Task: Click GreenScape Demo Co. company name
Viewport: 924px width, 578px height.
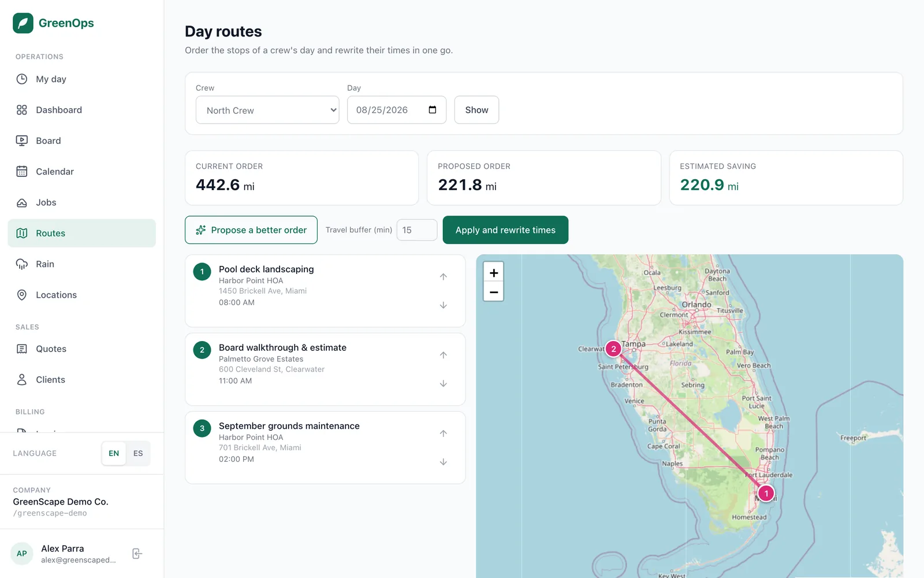Action: coord(61,502)
